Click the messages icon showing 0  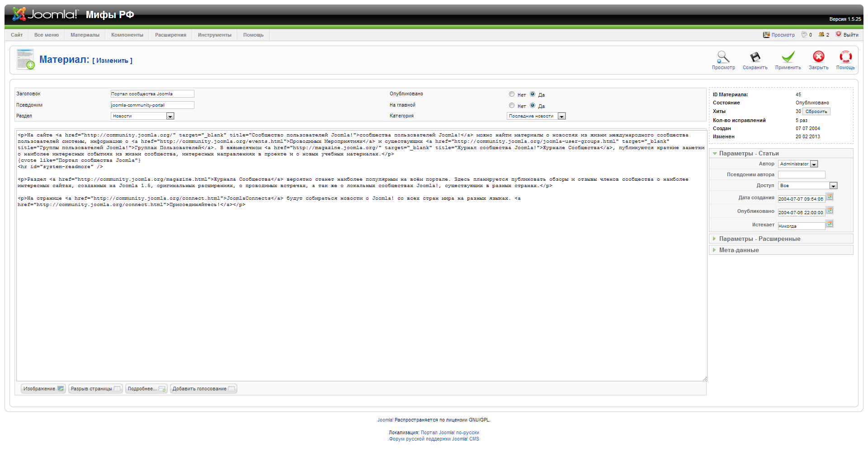pos(804,34)
